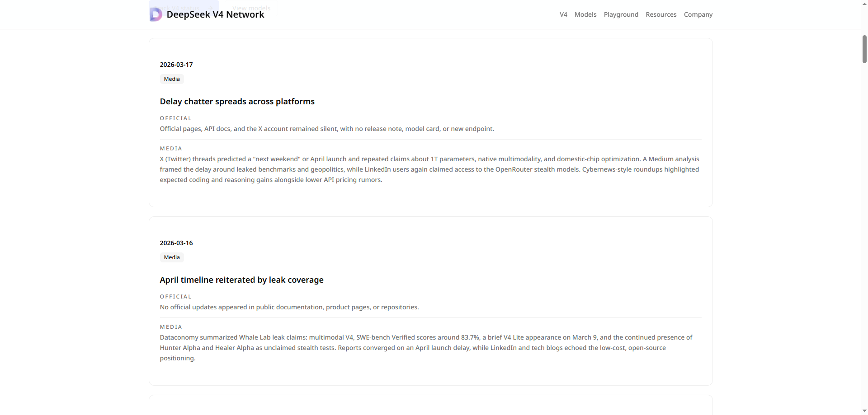This screenshot has width=868, height=415.
Task: Open the V4 navigation item
Action: click(563, 14)
